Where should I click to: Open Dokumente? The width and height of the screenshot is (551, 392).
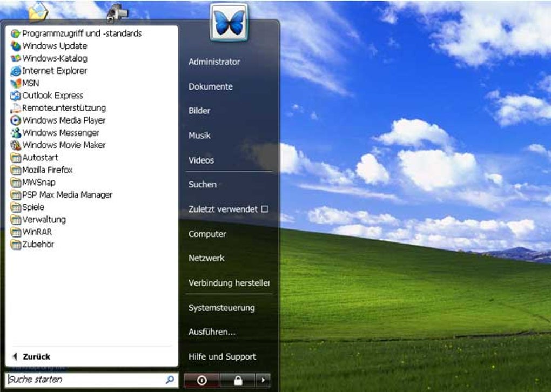(211, 87)
